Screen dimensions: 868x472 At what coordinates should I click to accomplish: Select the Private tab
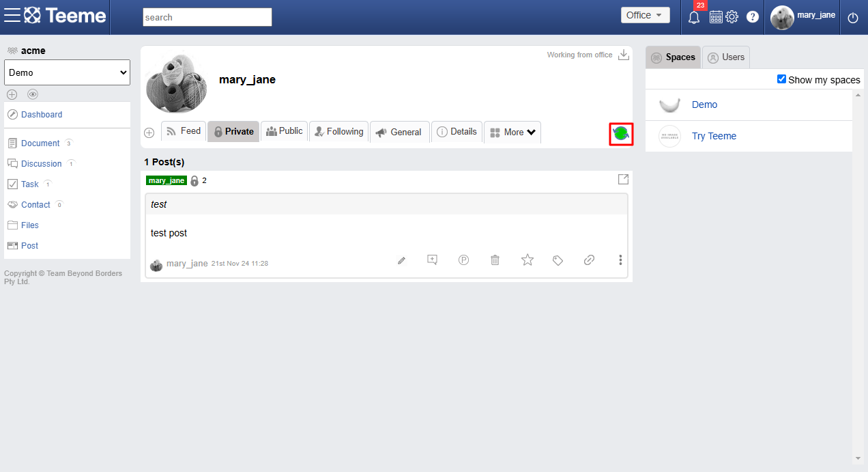tap(233, 131)
